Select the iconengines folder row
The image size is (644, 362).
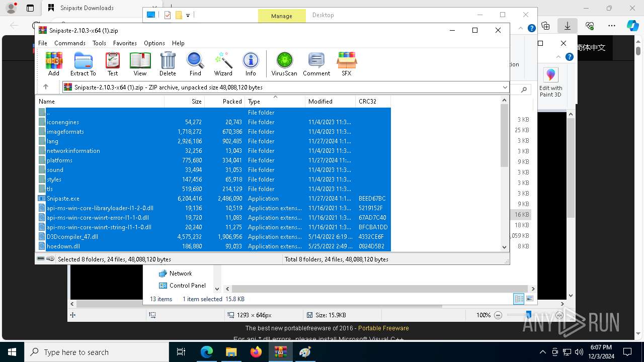(214, 122)
